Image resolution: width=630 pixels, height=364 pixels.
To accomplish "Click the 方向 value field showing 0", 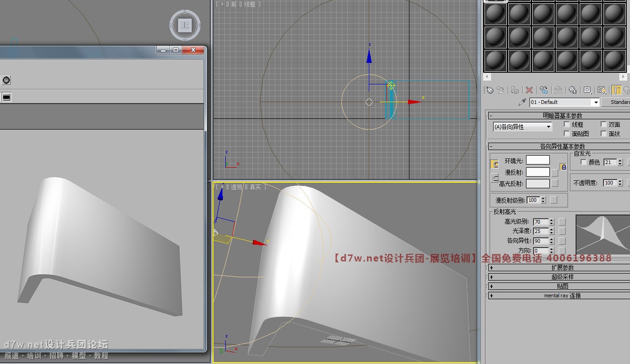I will 541,250.
